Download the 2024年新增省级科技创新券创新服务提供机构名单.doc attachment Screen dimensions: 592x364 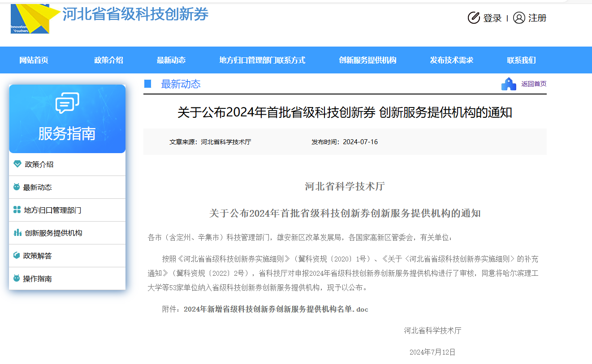coord(276,309)
